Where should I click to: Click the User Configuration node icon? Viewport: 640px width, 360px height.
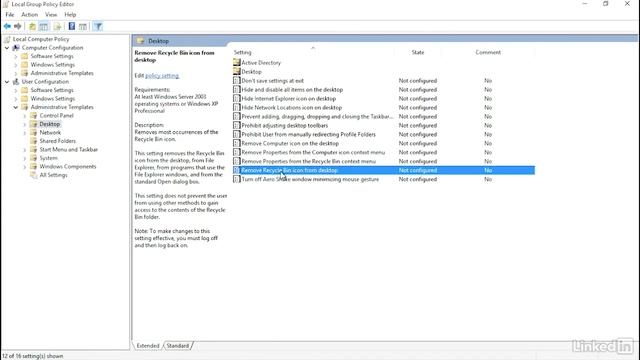16,82
